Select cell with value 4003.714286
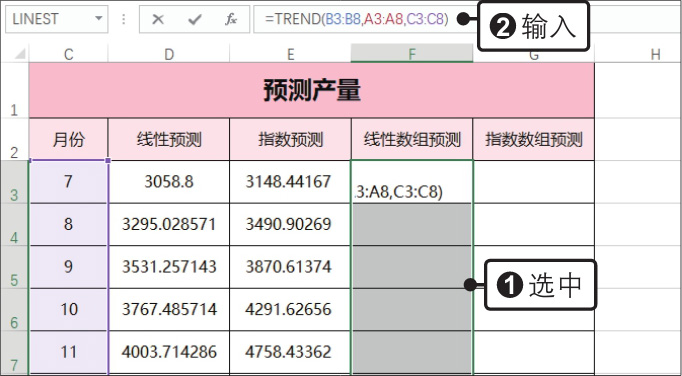This screenshot has width=682, height=376. coord(169,352)
